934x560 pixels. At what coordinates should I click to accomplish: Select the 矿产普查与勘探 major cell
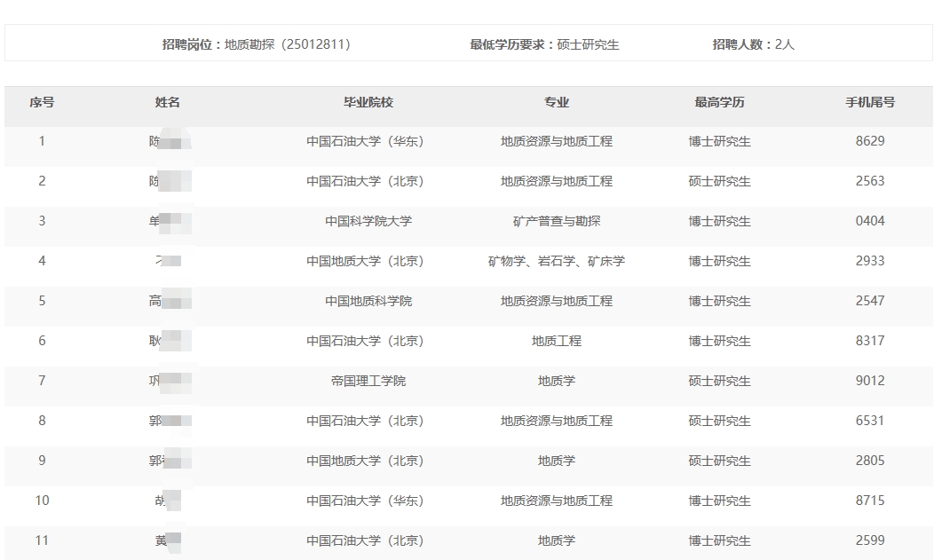tap(557, 221)
